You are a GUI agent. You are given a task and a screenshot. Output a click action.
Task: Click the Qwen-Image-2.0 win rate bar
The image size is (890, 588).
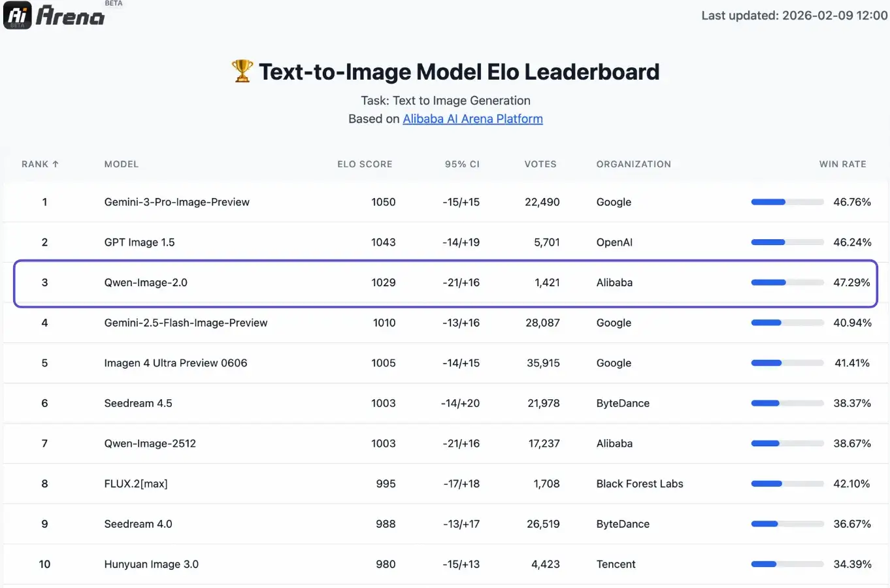[x=787, y=283]
